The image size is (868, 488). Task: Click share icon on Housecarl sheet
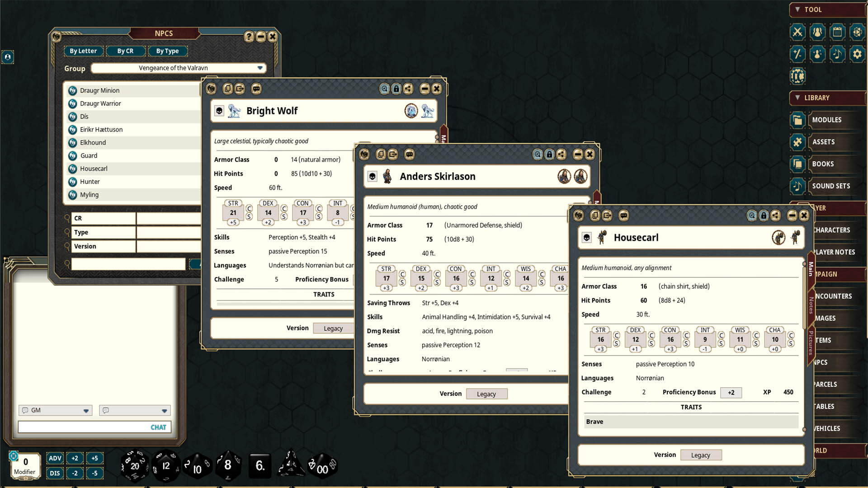pyautogui.click(x=776, y=216)
